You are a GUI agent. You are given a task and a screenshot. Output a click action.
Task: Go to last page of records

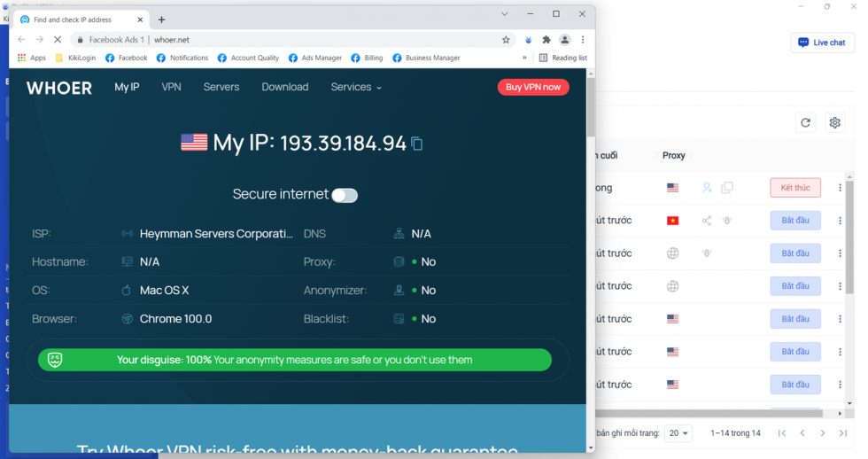pyautogui.click(x=842, y=433)
